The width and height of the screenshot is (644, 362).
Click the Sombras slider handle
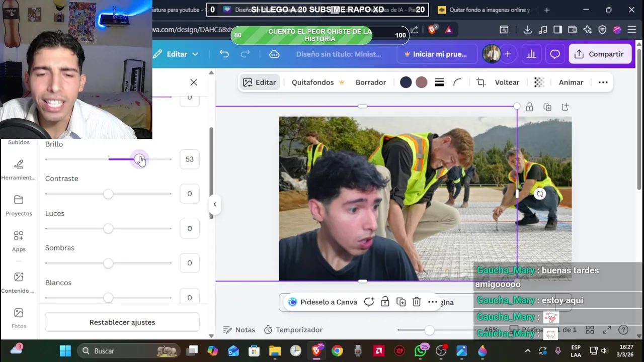[108, 263]
